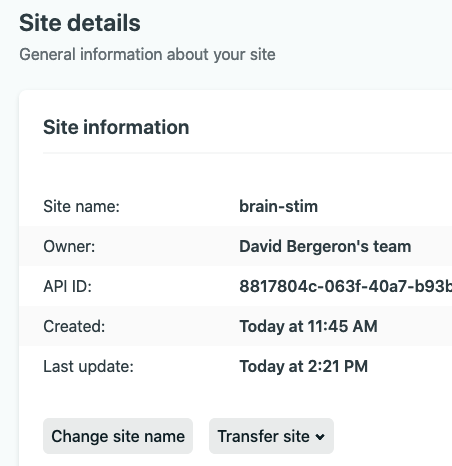
Task: Click the chevron arrow beside Transfer site
Action: click(320, 437)
